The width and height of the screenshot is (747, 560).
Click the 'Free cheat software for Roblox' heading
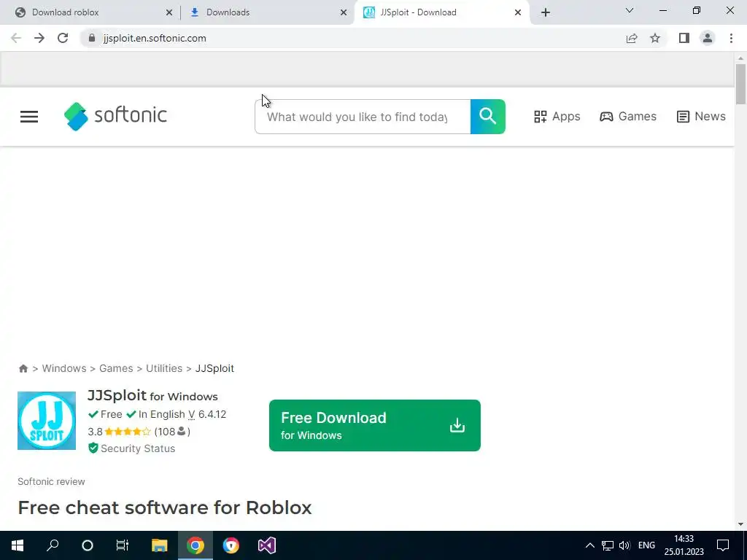[x=165, y=507]
